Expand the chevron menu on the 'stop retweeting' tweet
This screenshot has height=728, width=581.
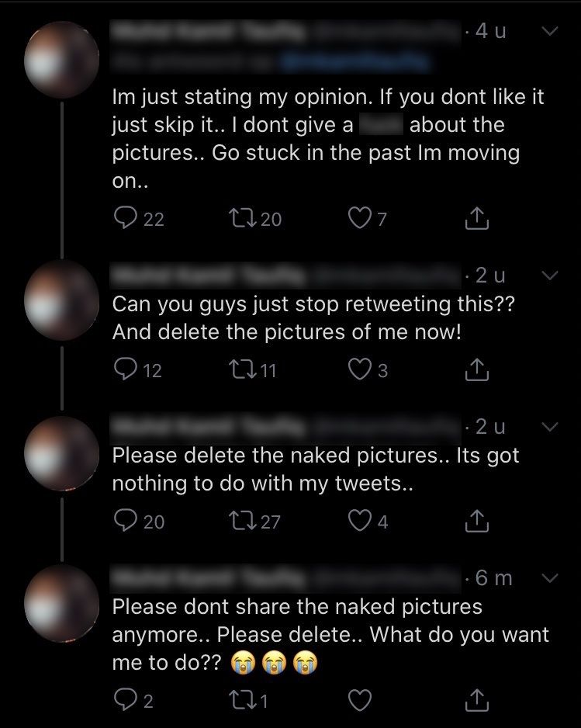pyautogui.click(x=549, y=275)
